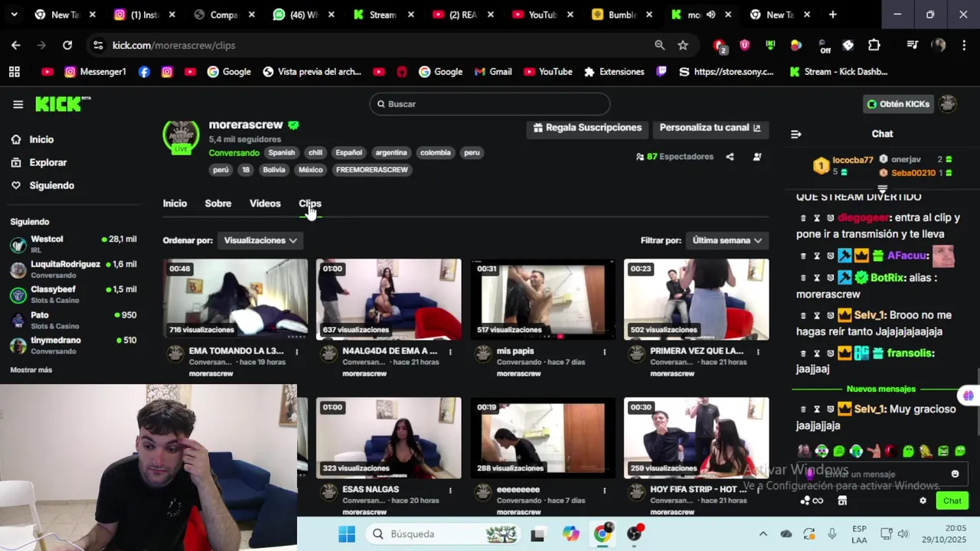Open chat settings gear icon
980x551 pixels.
(x=923, y=500)
